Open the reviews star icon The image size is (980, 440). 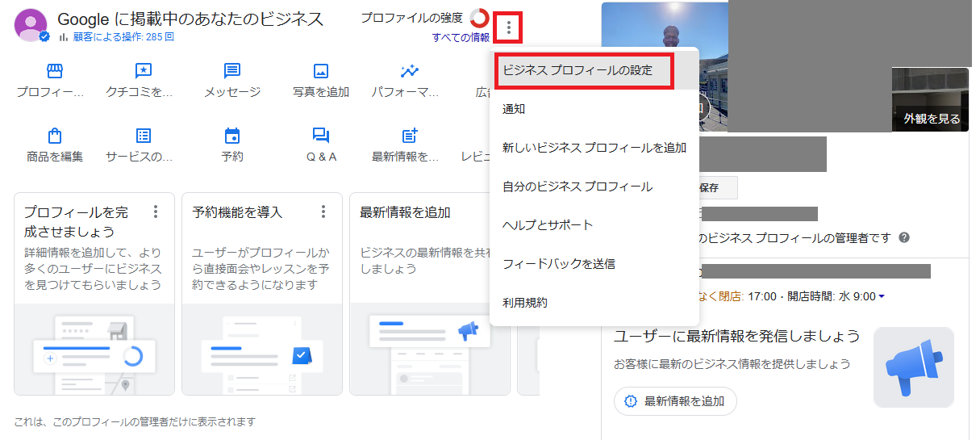pos(143,70)
